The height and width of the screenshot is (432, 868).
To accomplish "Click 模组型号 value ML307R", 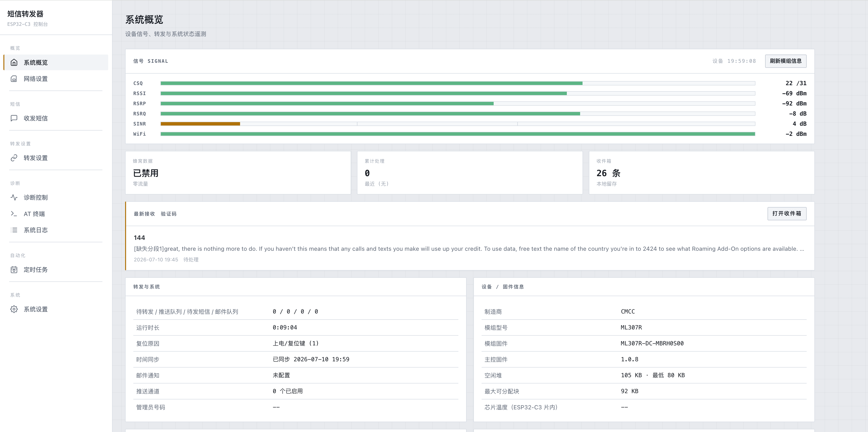I will coord(631,327).
